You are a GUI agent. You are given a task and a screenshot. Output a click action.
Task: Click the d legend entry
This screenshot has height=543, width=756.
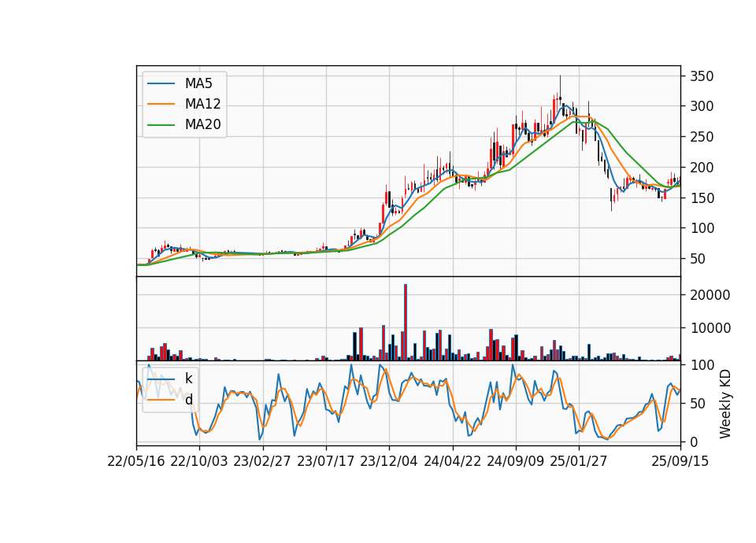[x=188, y=400]
